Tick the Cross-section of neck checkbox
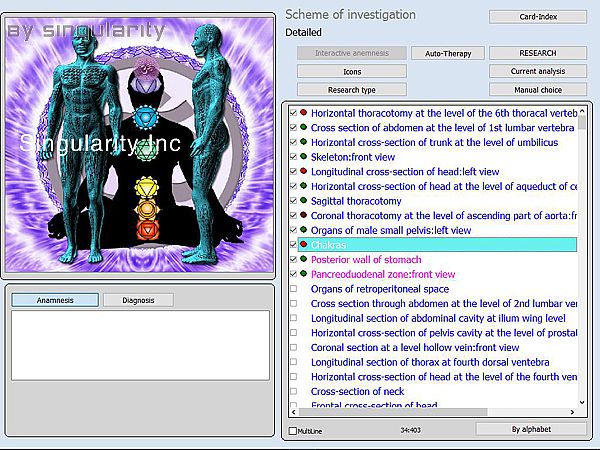 [293, 391]
